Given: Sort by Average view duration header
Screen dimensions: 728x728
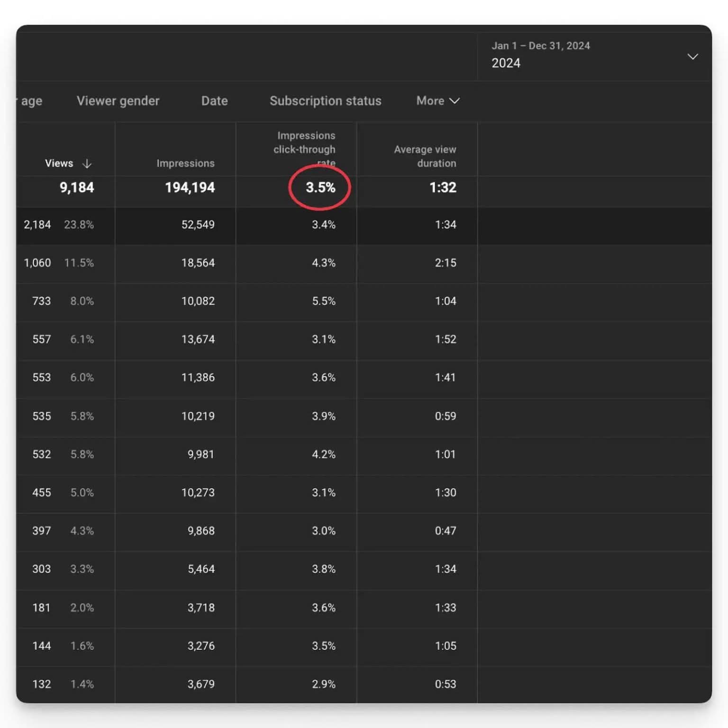Looking at the screenshot, I should [425, 156].
